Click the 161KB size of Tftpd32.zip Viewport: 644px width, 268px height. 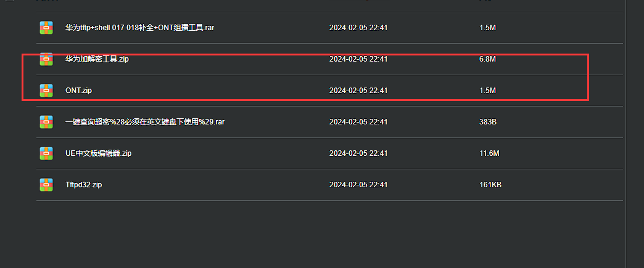coord(490,185)
